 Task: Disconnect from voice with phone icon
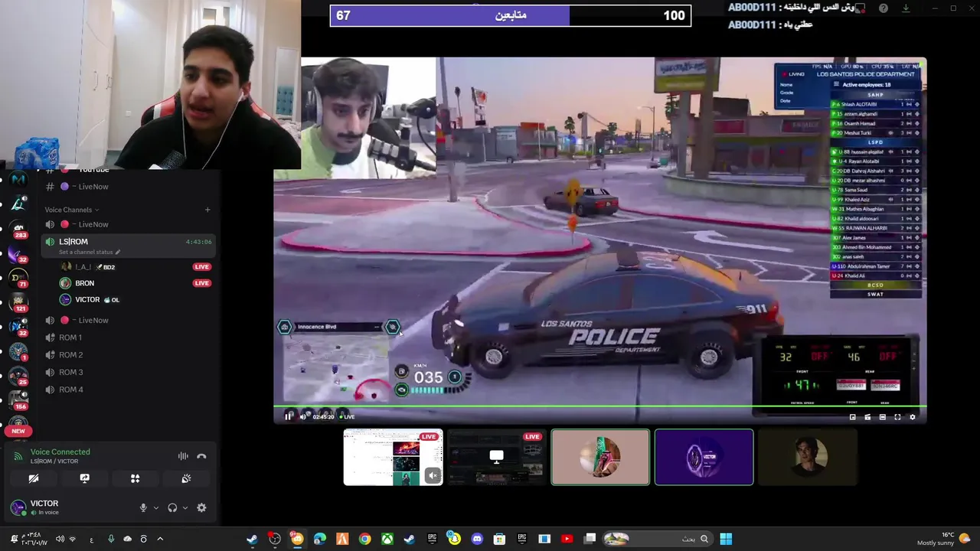[201, 456]
